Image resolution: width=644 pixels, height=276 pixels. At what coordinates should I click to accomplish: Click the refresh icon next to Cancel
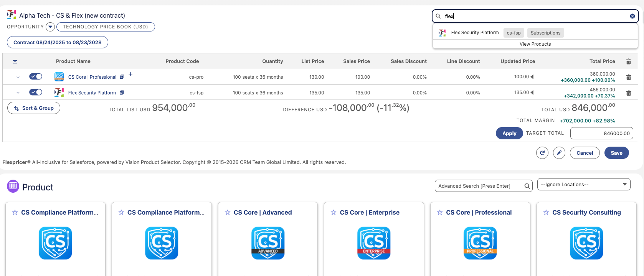(x=542, y=153)
